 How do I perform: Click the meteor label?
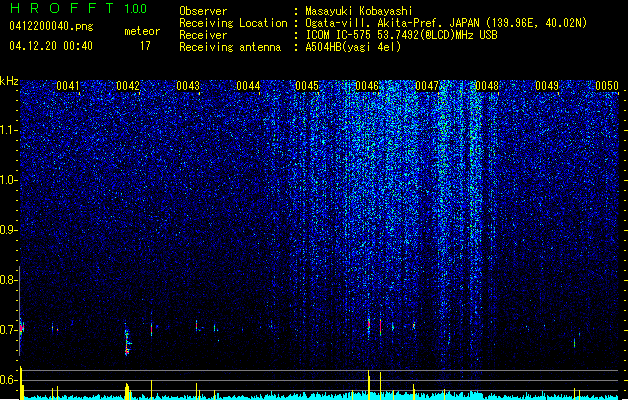[x=142, y=31]
